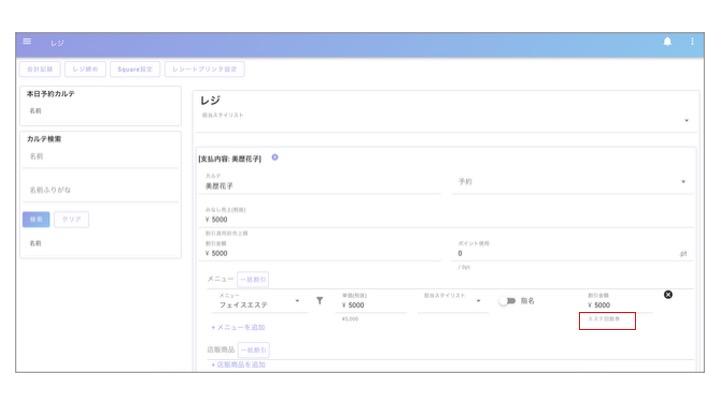Expand the 担当スタイリスト dropdown under レジ heading

point(686,121)
